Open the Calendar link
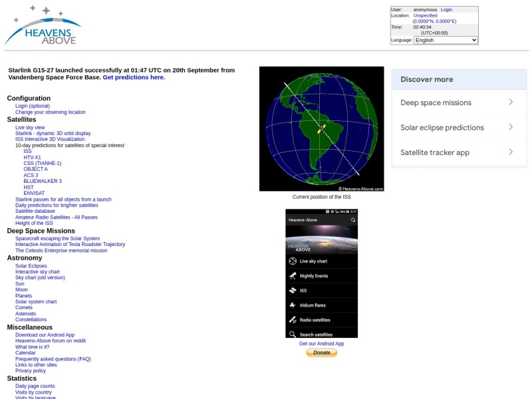Viewport: 532px width, 399px height. [25, 353]
